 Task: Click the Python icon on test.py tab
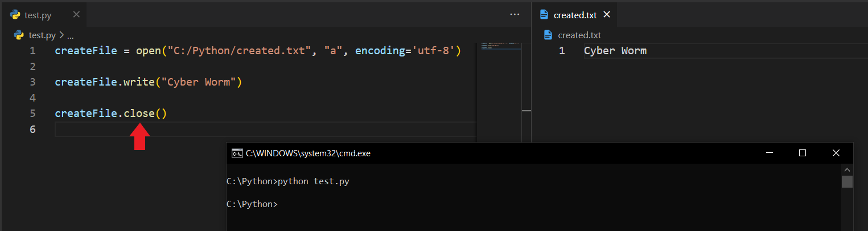[x=15, y=15]
